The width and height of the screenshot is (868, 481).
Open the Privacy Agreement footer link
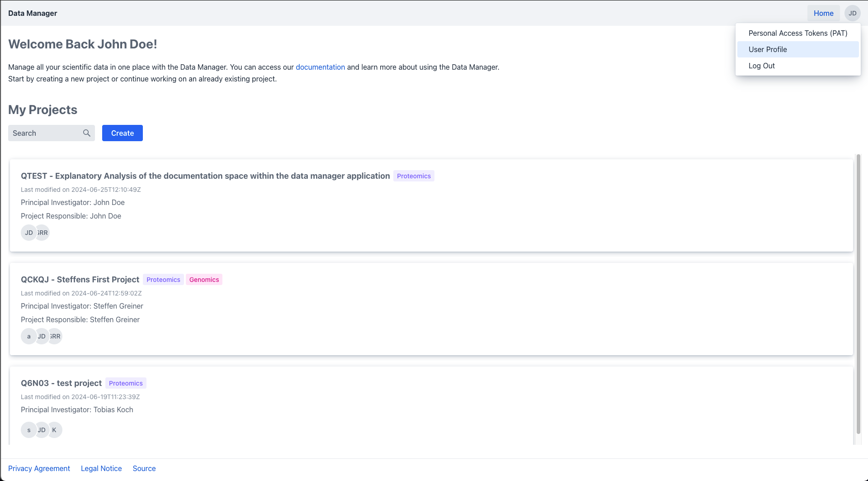(x=39, y=468)
